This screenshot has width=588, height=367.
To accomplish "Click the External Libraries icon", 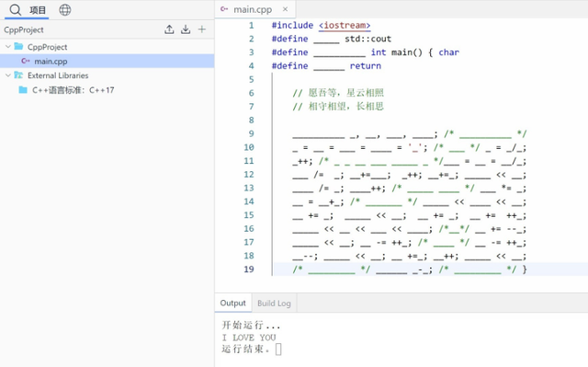I will (x=18, y=75).
